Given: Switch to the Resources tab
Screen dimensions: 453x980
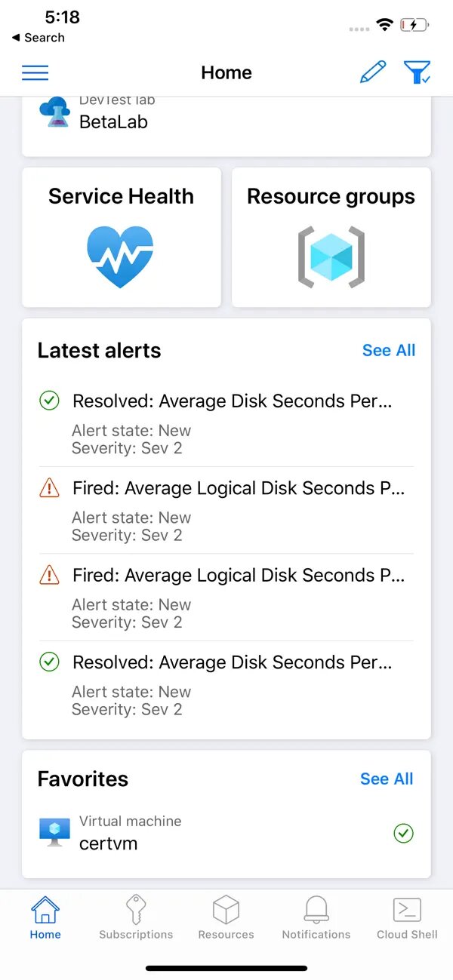Looking at the screenshot, I should point(226,917).
